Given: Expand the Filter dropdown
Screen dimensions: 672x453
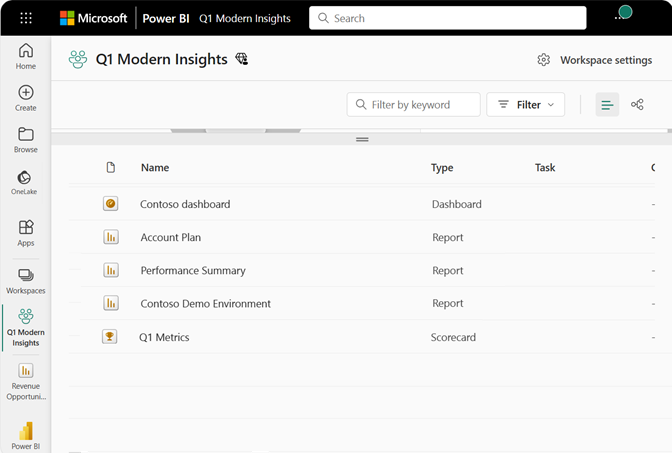Looking at the screenshot, I should pyautogui.click(x=526, y=105).
